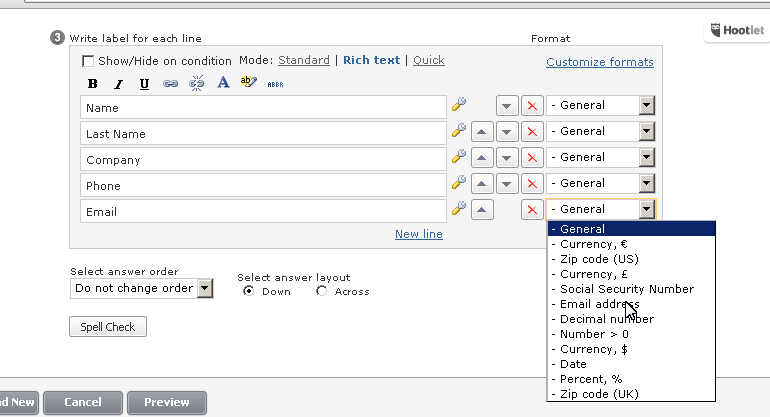Open the Customize formats link
The image size is (770, 417).
[x=600, y=62]
